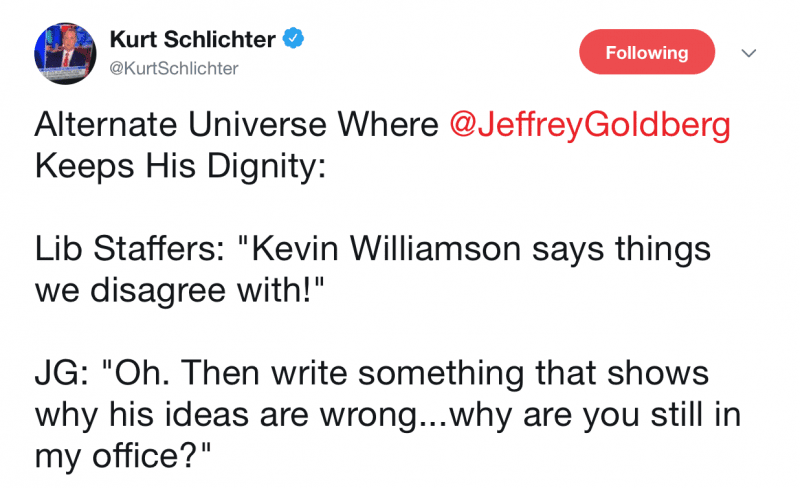Click the "JG:" speaker label
Image resolution: width=800 pixels, height=488 pixels.
click(65, 373)
